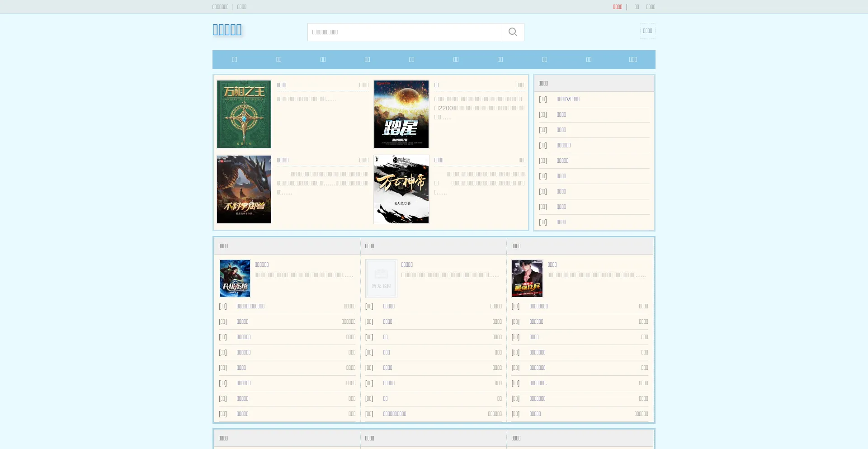Open the sidebar list link containing letter V
868x449 pixels.
[x=568, y=99]
